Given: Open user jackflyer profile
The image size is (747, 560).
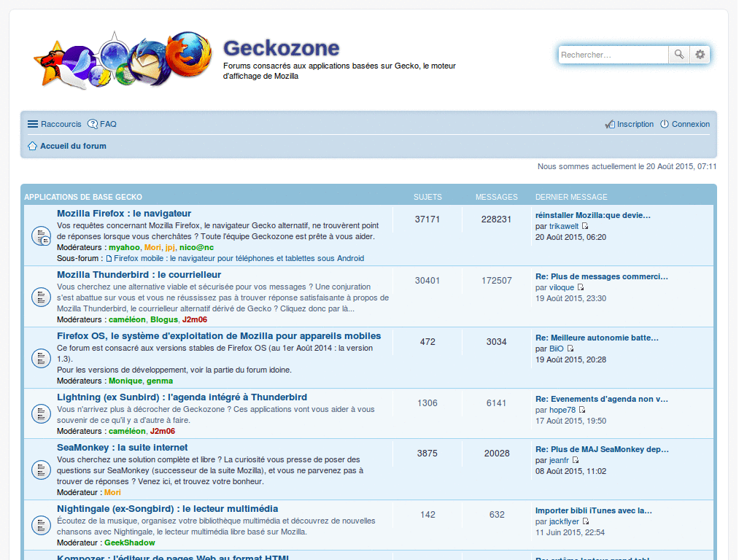Looking at the screenshot, I should [x=564, y=522].
